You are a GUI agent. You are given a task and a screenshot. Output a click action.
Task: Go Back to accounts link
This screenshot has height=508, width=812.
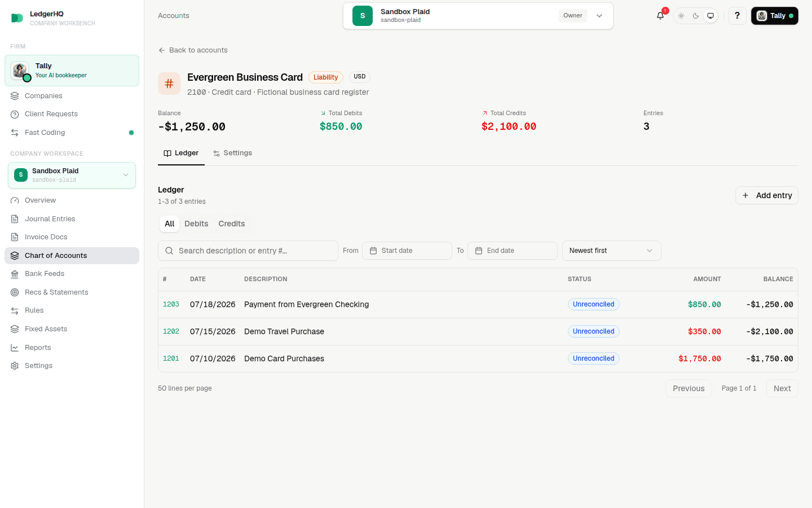coord(193,50)
